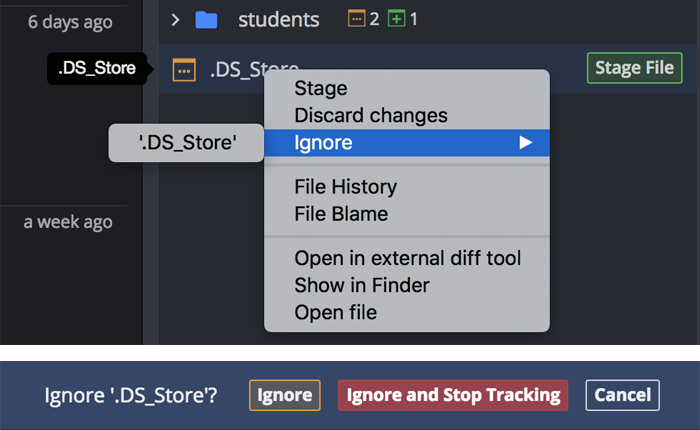Pick '.DS_Store' from the Ignore submenu
The image size is (700, 430).
(x=187, y=143)
